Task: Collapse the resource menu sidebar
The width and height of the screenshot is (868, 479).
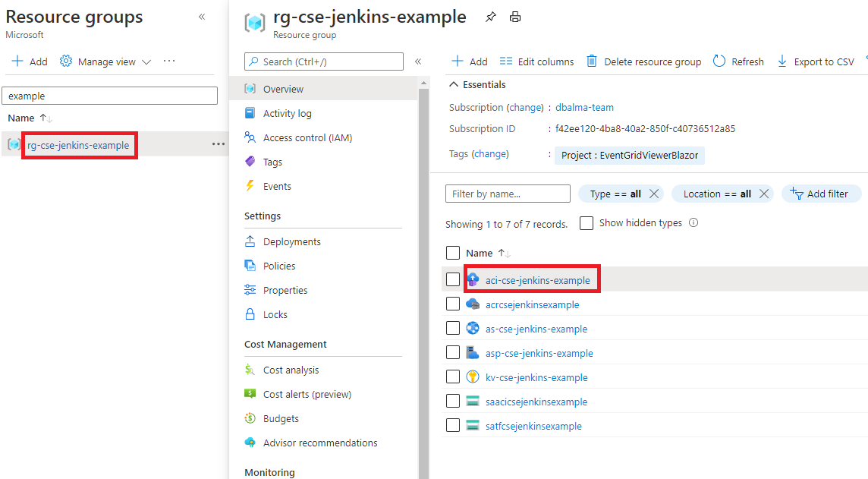Action: click(419, 61)
